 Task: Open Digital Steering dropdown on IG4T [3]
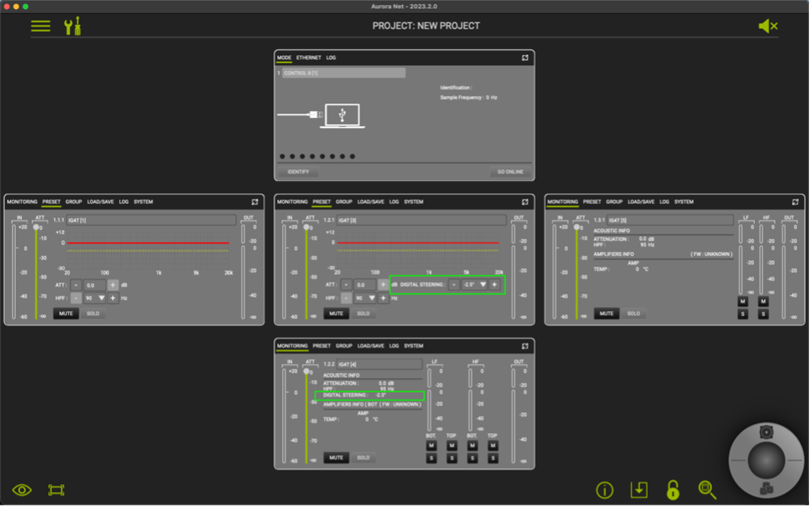click(483, 285)
